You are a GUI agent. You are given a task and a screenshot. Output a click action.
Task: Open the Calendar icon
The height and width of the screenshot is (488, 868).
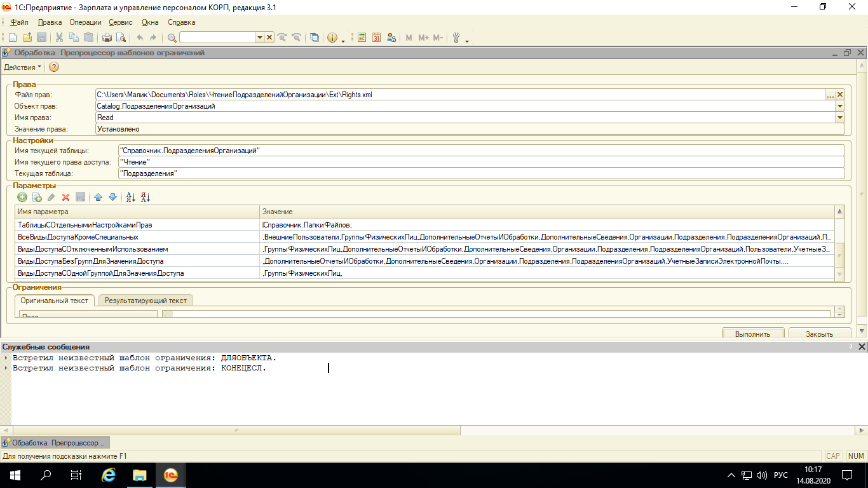pos(377,38)
